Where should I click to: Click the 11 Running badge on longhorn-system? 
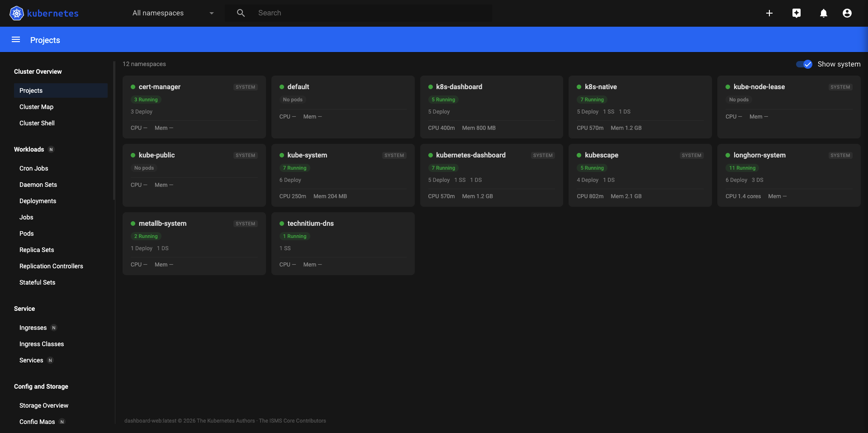pos(742,168)
